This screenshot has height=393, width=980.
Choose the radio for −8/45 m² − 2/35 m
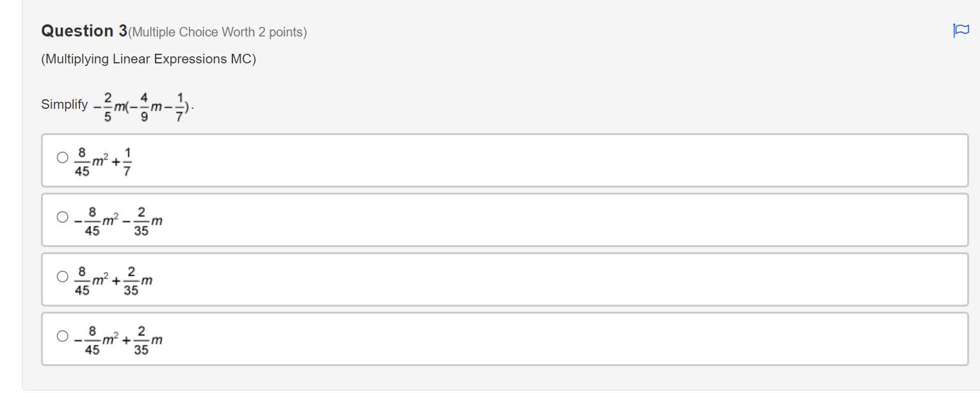click(x=62, y=217)
